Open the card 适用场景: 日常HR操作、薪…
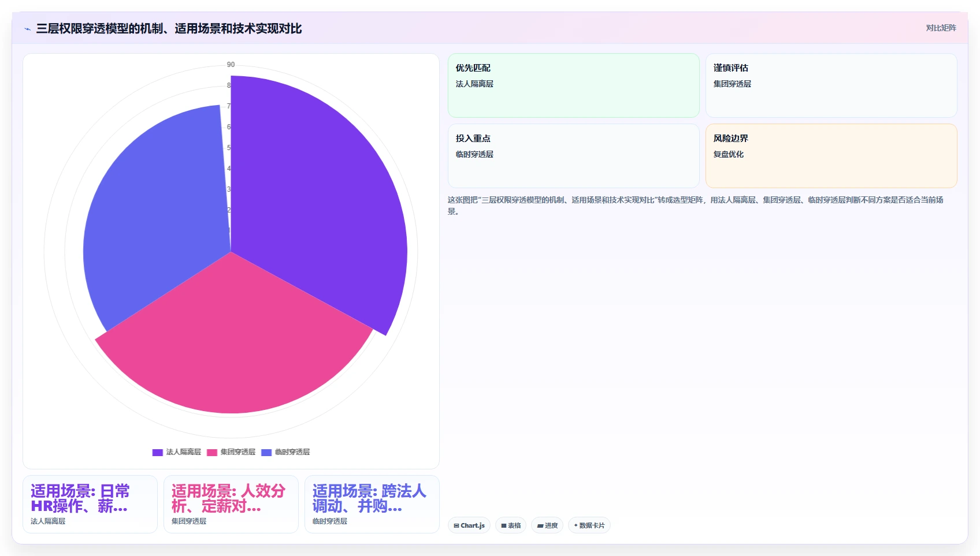Screen dimensions: 980x556 pos(90,504)
